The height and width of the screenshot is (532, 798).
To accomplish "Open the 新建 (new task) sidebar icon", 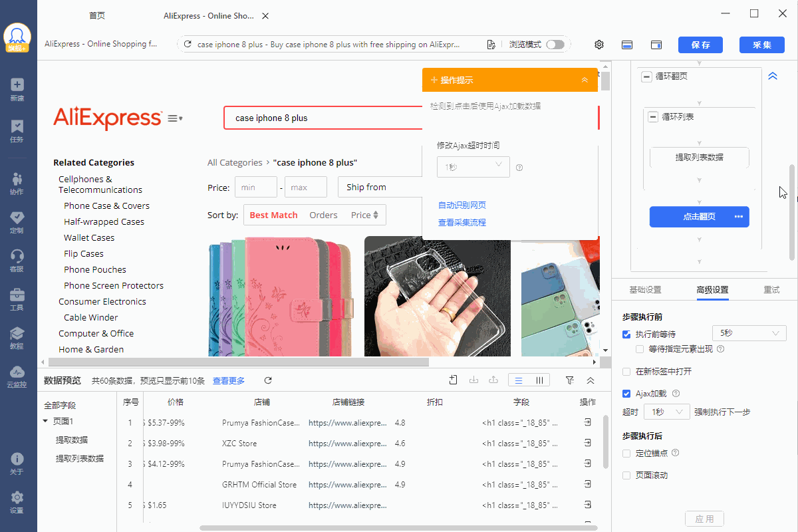I will [17, 89].
